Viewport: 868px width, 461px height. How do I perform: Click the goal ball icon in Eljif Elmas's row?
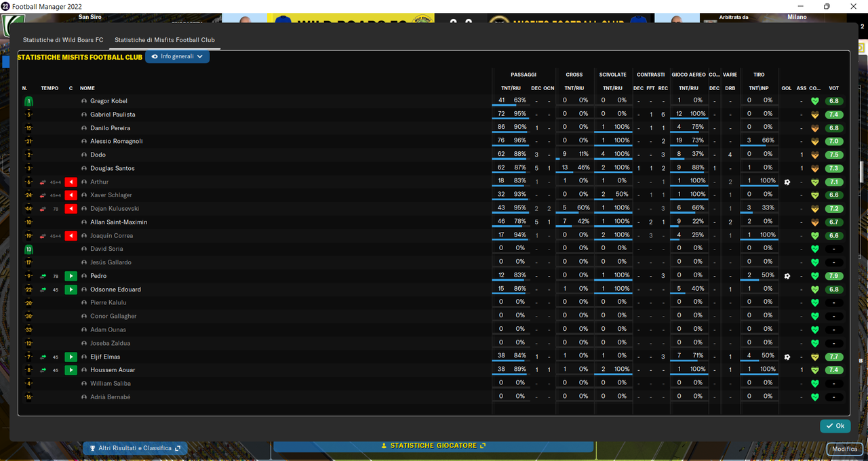tap(787, 357)
